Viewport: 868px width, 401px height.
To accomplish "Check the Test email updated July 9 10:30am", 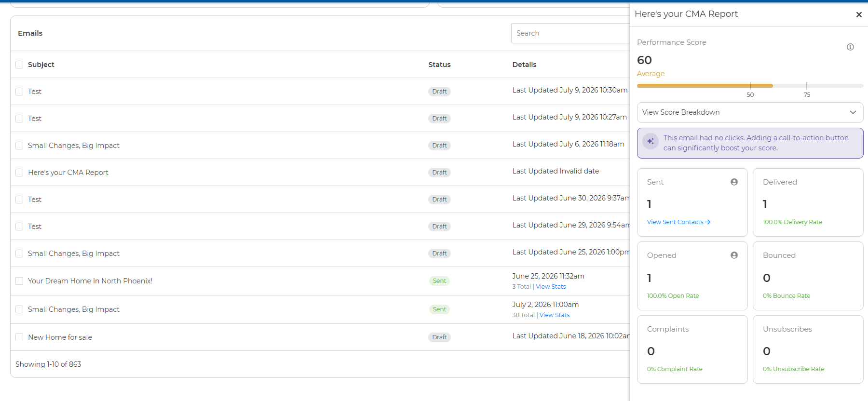I will (19, 92).
